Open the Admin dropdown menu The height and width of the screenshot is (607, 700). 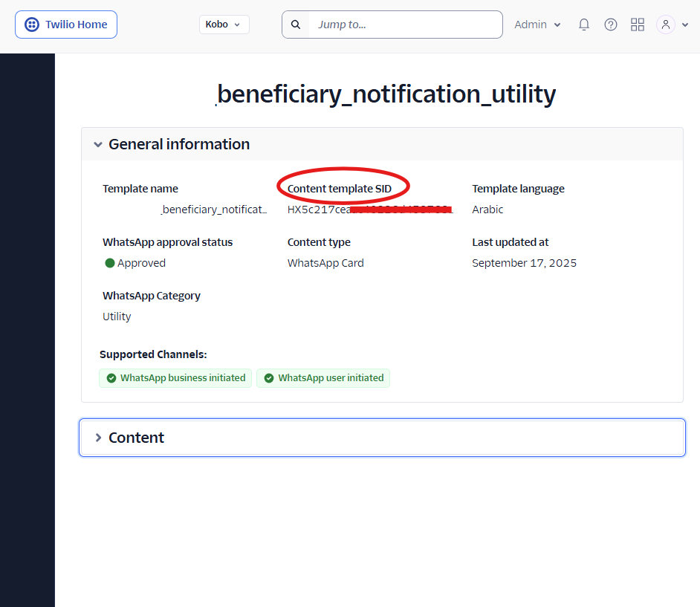coord(537,25)
